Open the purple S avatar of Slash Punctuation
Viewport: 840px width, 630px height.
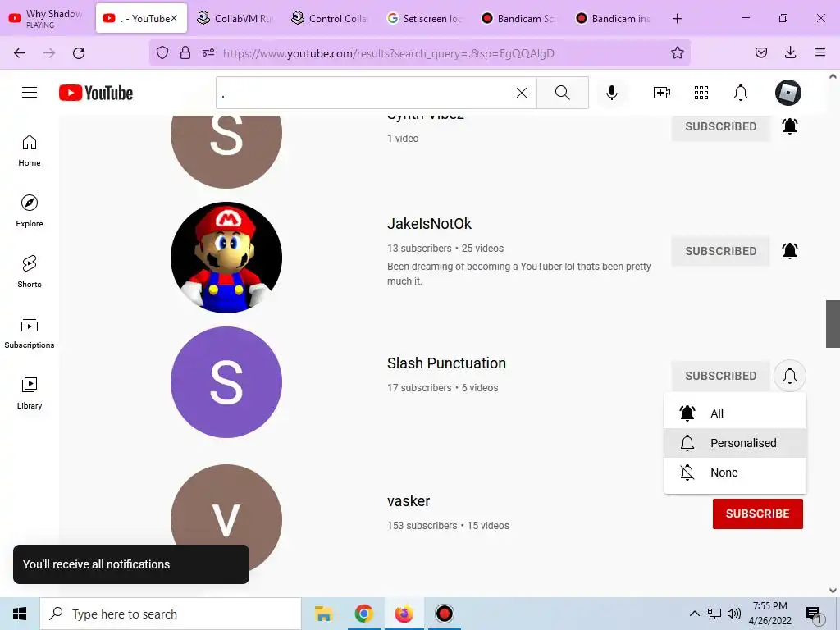(x=226, y=382)
